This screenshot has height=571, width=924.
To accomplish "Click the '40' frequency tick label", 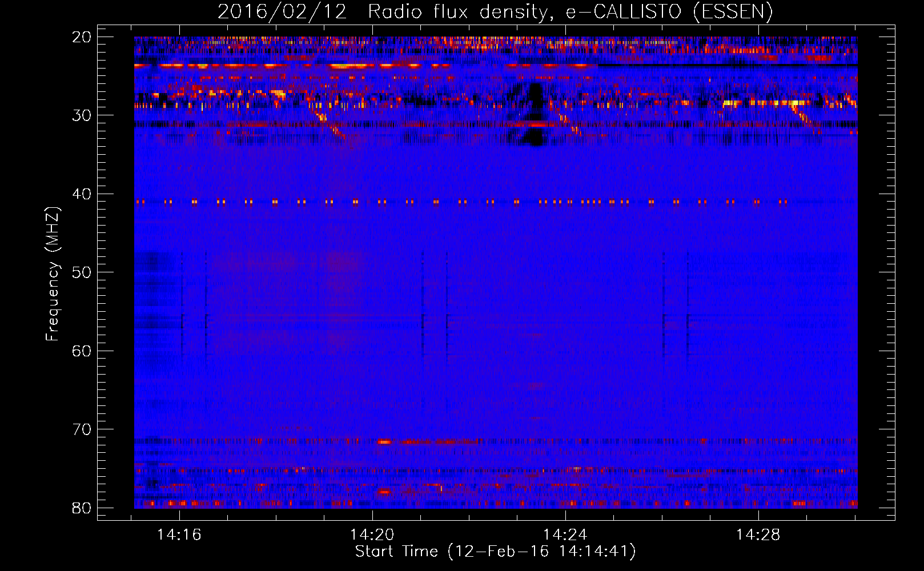I will click(x=82, y=194).
